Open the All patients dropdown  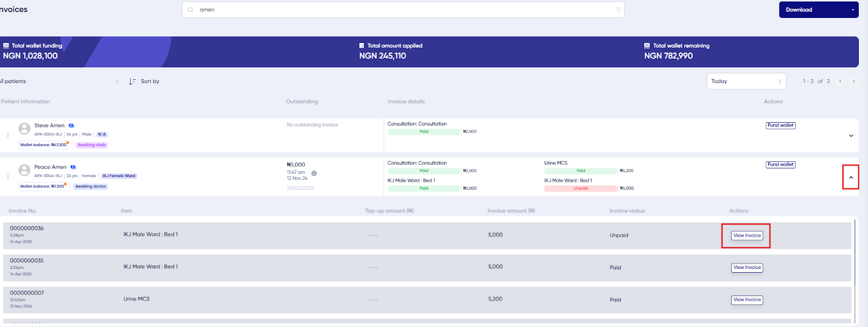pyautogui.click(x=59, y=81)
